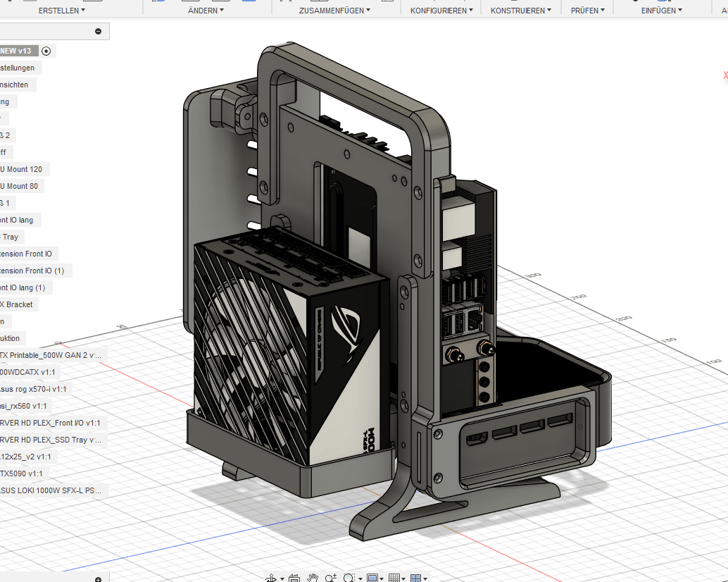Screen dimensions: 728x582
Task: Select 'RVER HD PLEX_SSD Tray' component
Action: click(53, 440)
